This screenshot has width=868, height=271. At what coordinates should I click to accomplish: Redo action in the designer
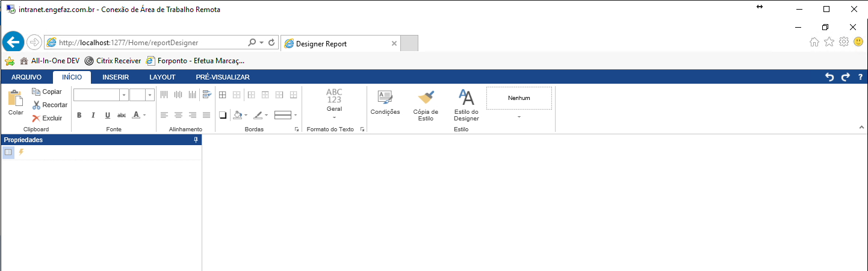pos(846,77)
